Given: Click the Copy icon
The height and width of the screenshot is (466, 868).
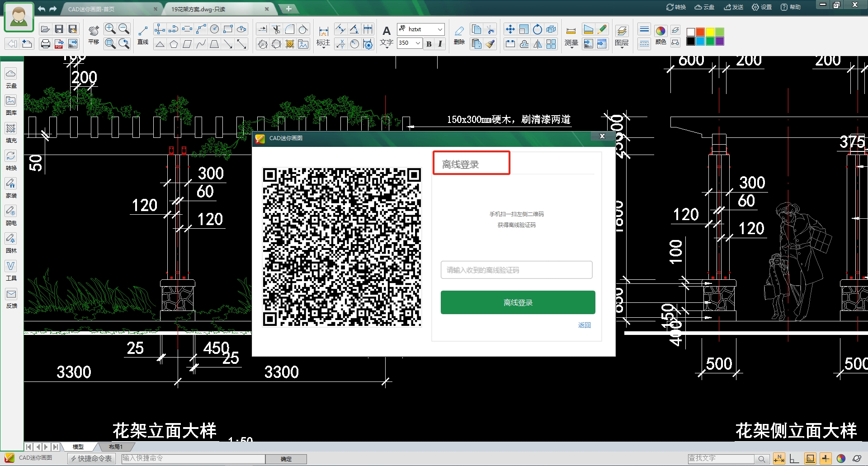Looking at the screenshot, I should (476, 29).
